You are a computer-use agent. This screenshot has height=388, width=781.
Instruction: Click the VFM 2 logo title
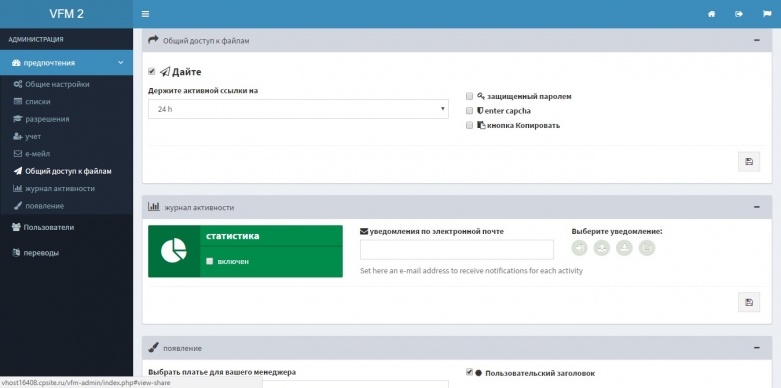66,14
